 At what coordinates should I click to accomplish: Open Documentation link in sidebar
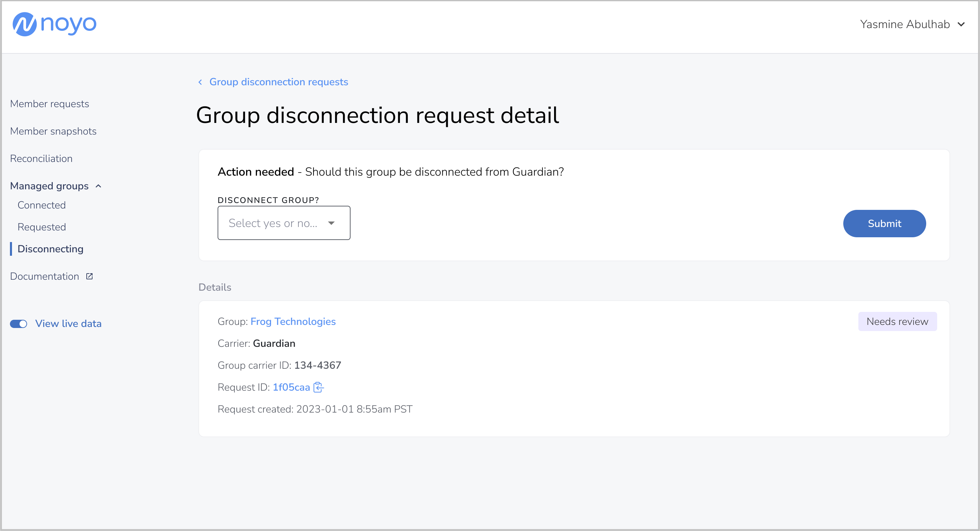click(45, 276)
